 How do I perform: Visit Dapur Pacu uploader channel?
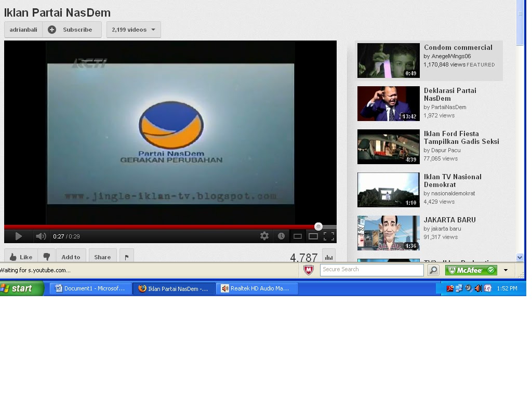click(446, 150)
